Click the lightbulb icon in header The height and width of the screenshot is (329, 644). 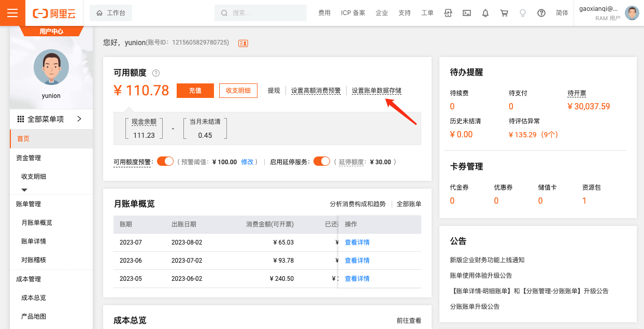pos(523,13)
